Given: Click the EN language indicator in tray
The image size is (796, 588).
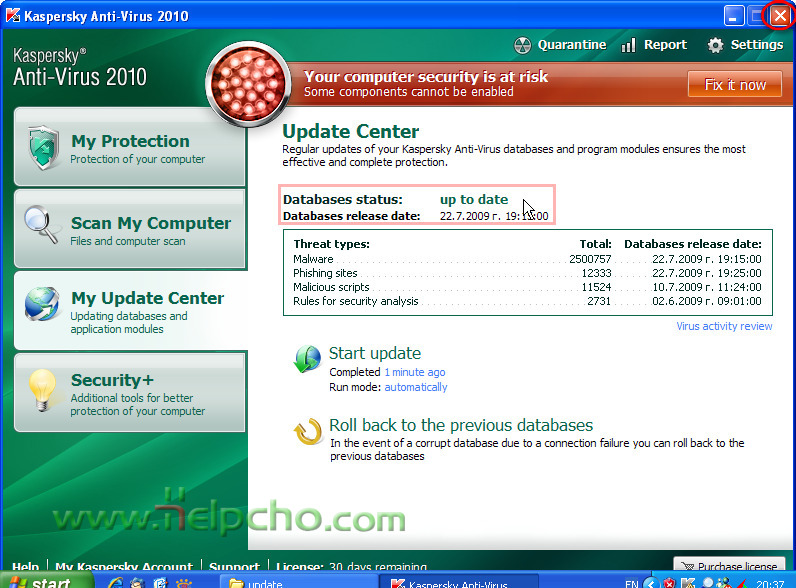Looking at the screenshot, I should click(632, 583).
